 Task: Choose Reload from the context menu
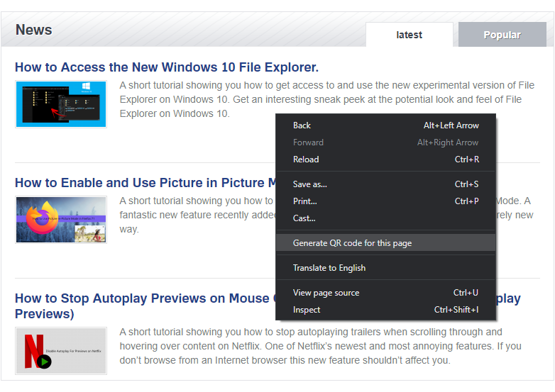pos(385,159)
